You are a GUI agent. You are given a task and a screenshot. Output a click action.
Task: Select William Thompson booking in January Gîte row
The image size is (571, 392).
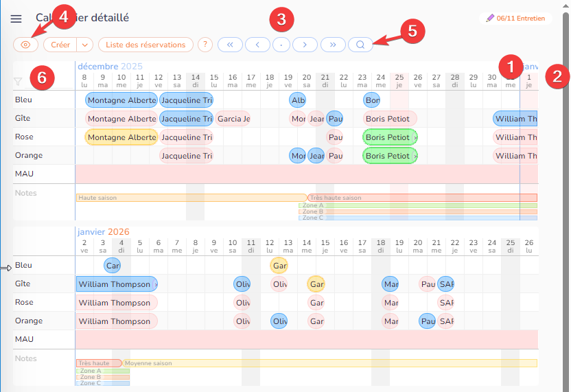click(115, 284)
